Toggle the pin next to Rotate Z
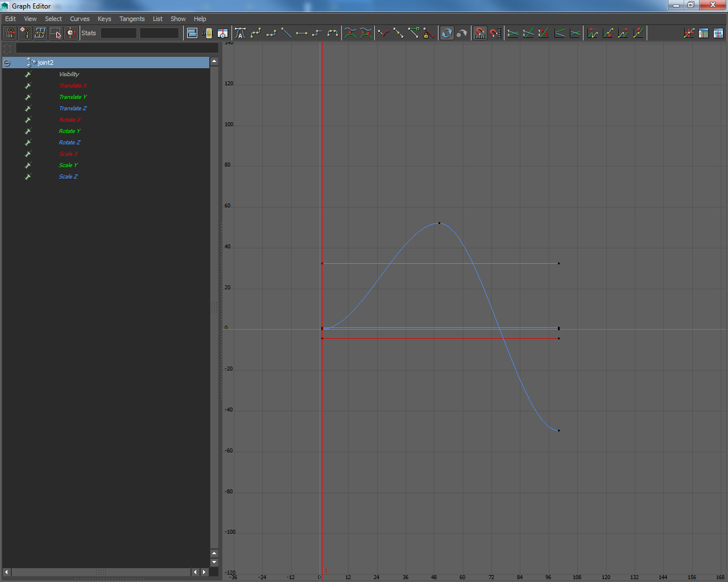The width and height of the screenshot is (728, 582). pos(28,143)
